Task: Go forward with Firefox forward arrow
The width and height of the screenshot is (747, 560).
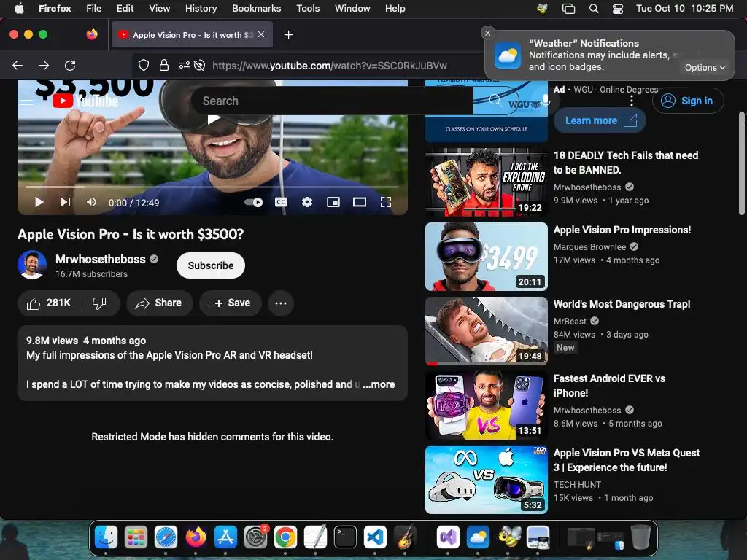Action: tap(44, 65)
